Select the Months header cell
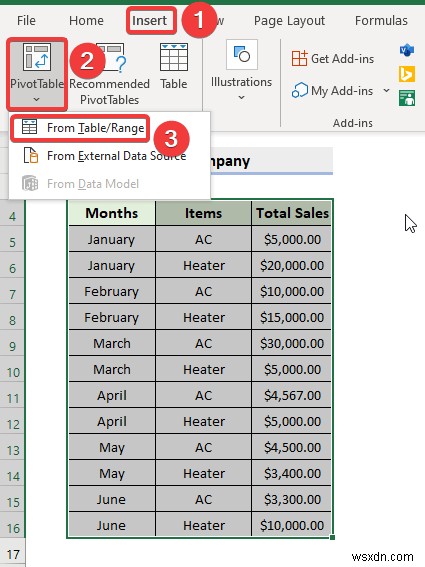425x567 pixels. point(112,213)
